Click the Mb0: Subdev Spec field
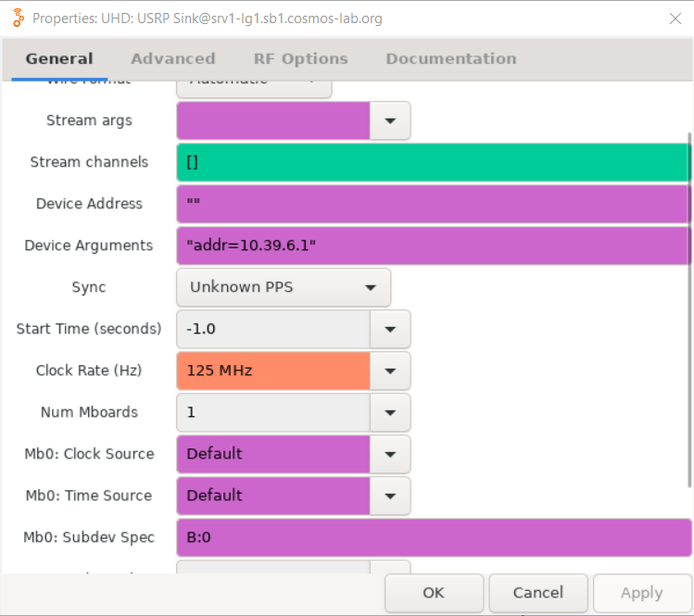Image resolution: width=694 pixels, height=616 pixels. [433, 537]
